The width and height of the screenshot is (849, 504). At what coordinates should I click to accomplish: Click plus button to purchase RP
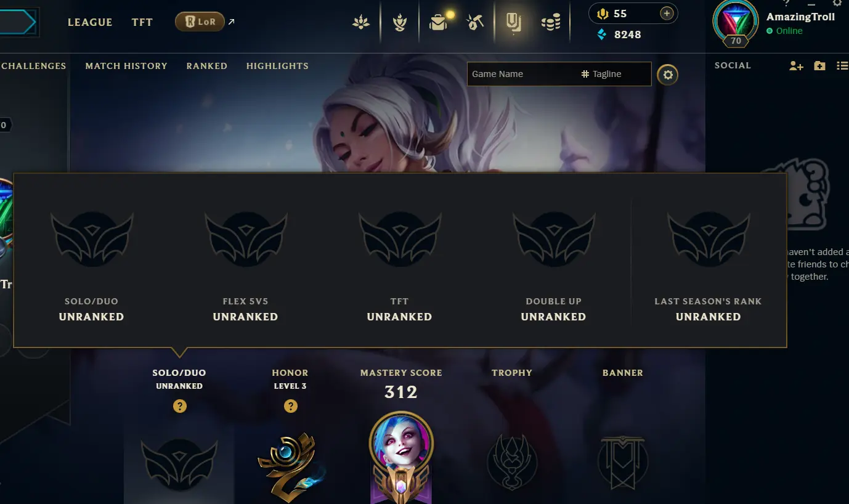pos(667,14)
